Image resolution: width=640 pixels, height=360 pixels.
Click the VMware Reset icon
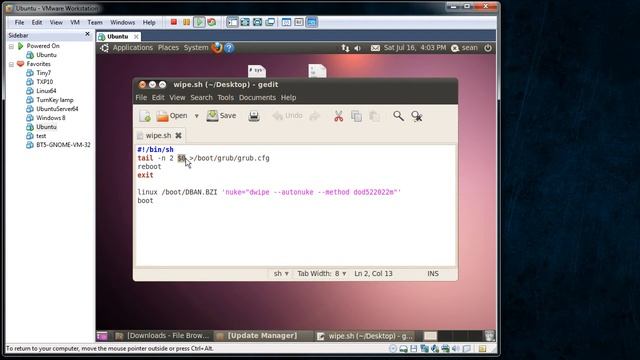[211, 22]
